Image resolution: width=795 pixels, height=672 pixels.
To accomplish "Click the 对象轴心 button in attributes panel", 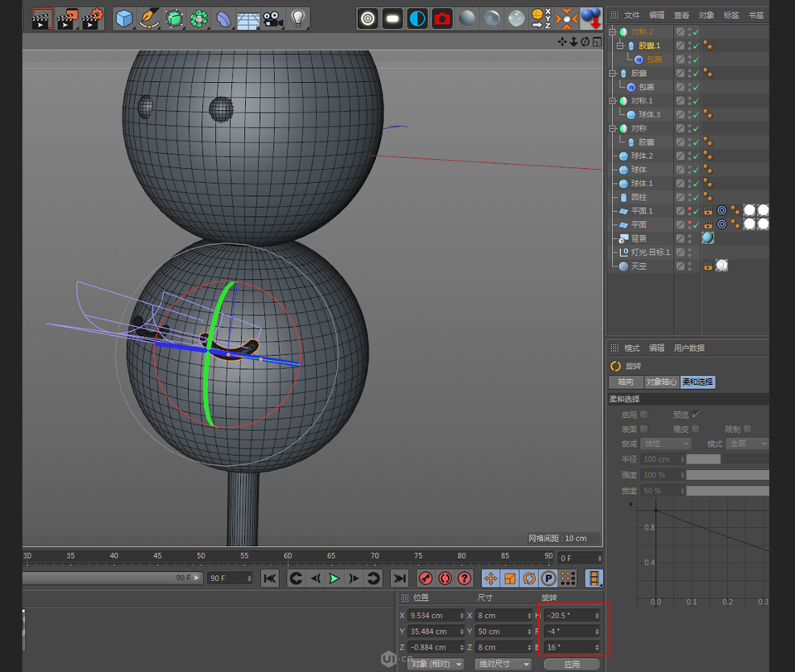I will (x=662, y=382).
